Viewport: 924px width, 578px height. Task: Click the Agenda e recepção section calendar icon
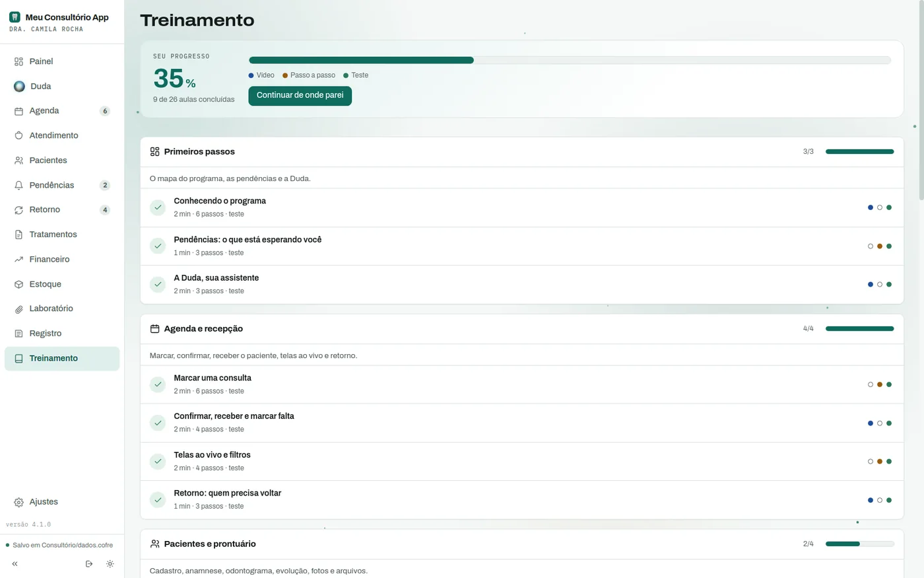click(154, 328)
